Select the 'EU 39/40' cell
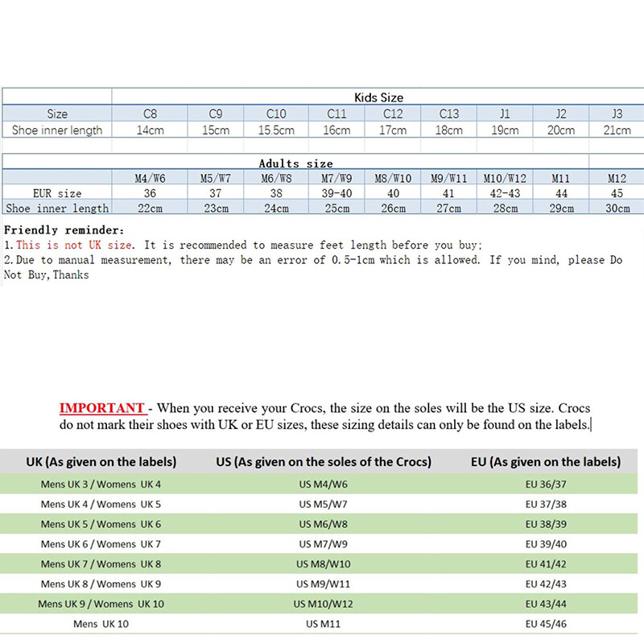The image size is (644, 644). point(546,544)
